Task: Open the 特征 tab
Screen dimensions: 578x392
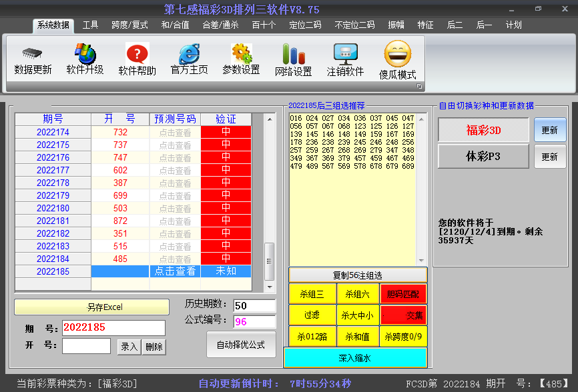Action: pos(425,25)
